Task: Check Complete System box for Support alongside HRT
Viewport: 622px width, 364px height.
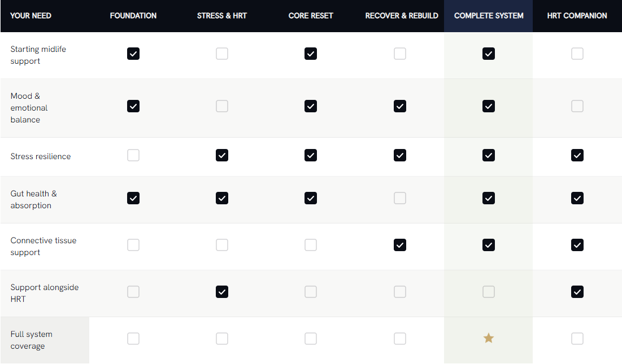Action: pos(488,292)
